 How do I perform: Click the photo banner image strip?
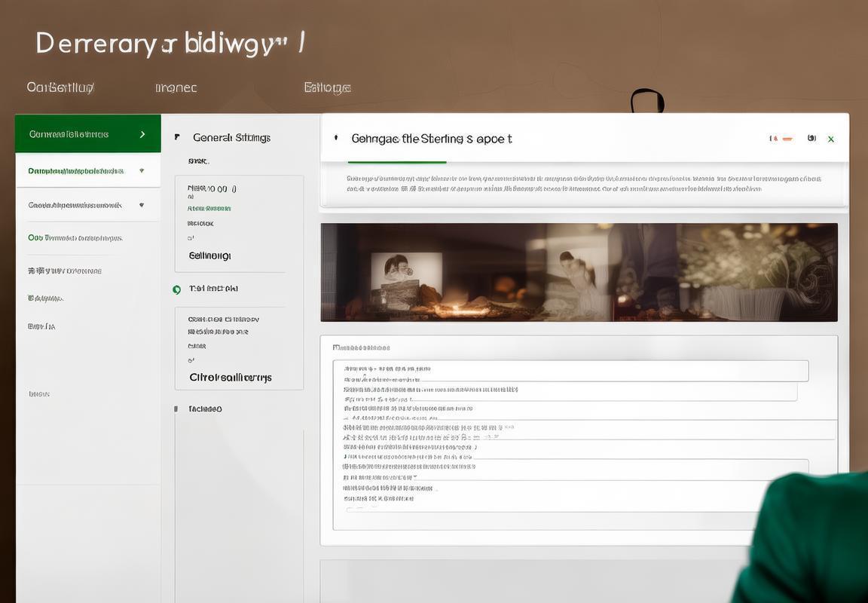pos(579,272)
